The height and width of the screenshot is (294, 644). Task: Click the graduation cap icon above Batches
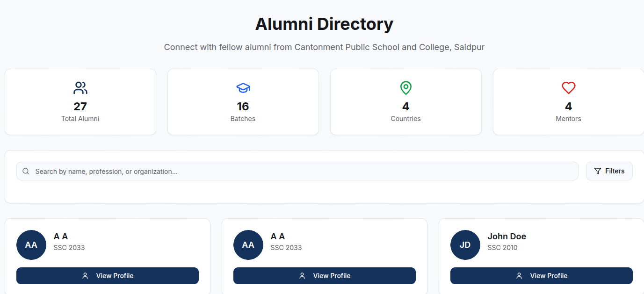[x=243, y=88]
